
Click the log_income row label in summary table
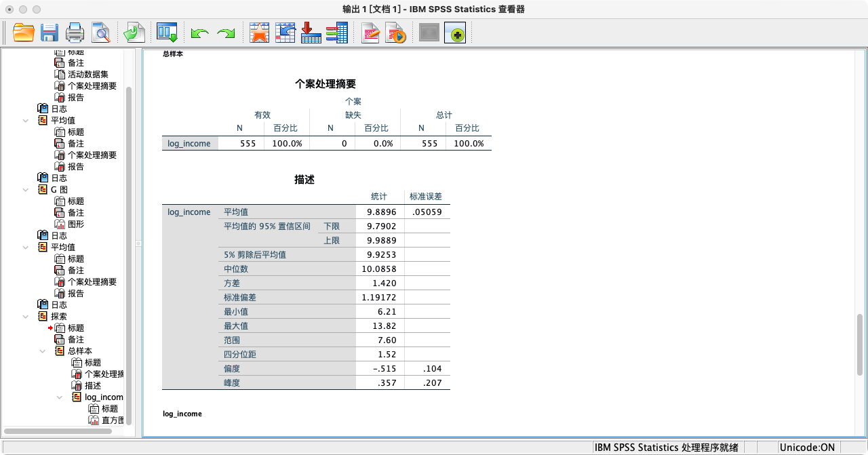click(189, 143)
